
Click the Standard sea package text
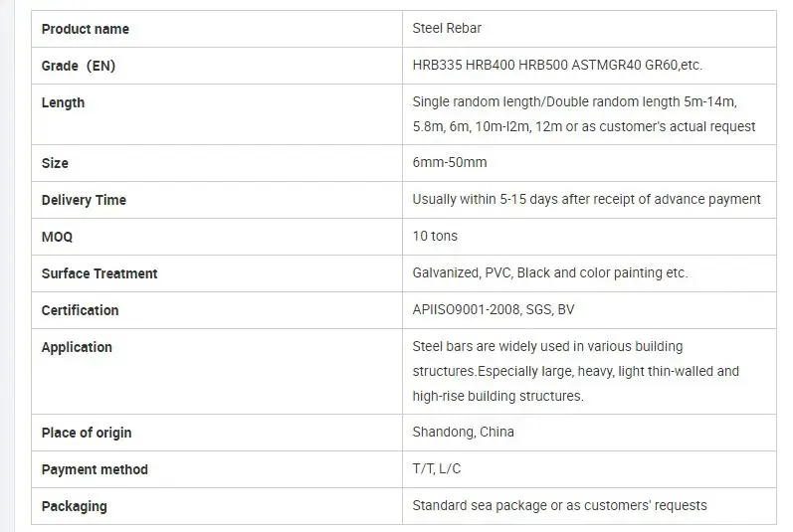(559, 506)
